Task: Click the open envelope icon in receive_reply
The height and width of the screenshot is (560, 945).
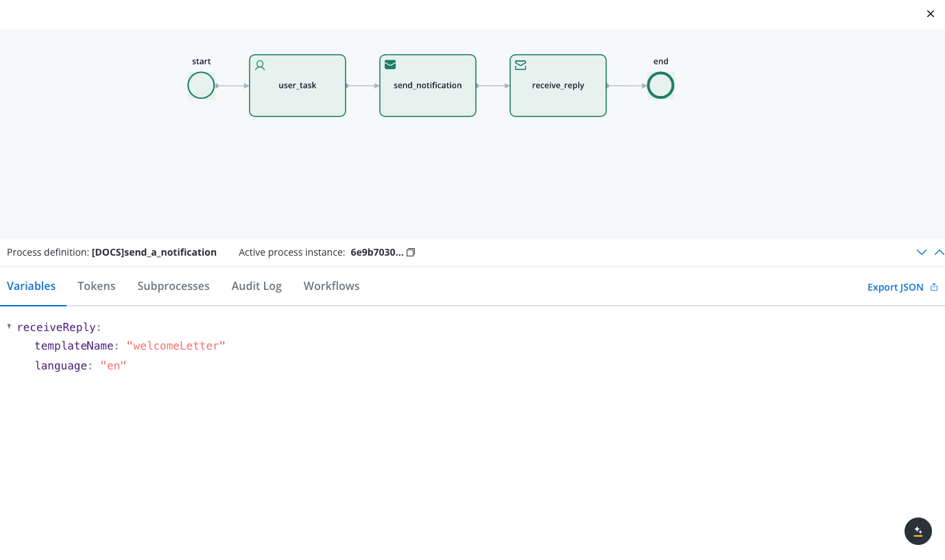Action: coord(521,64)
